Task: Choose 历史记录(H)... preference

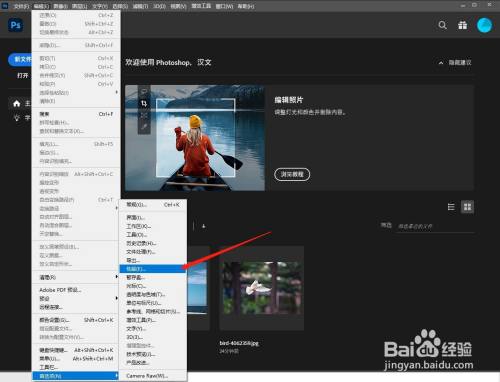Action: pyautogui.click(x=153, y=243)
